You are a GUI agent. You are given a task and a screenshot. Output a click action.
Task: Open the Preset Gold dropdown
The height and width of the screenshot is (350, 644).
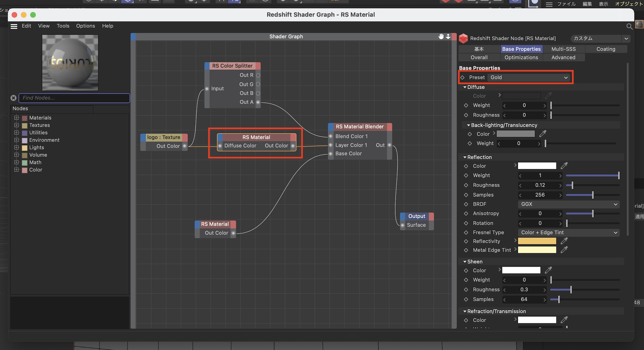pos(529,78)
